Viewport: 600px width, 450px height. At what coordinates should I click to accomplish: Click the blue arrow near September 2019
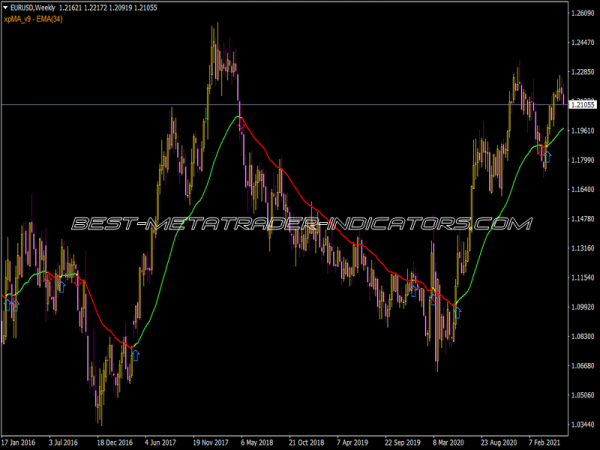tap(414, 291)
